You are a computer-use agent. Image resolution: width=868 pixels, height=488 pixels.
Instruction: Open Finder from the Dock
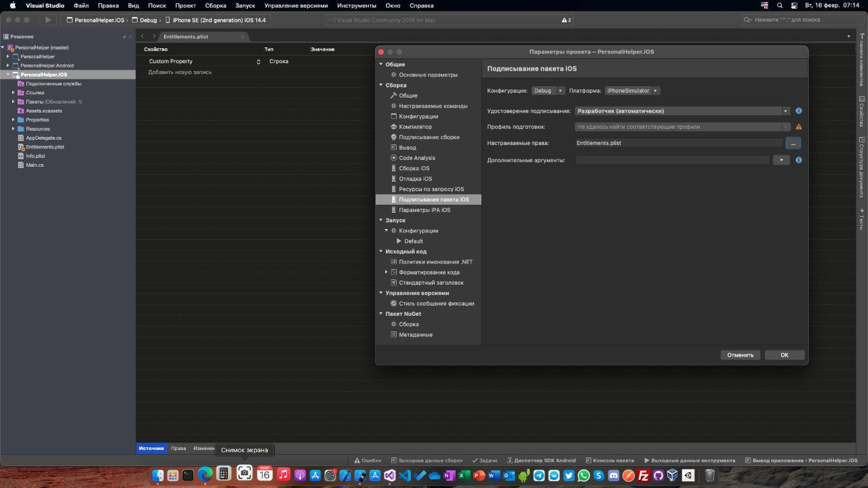click(x=158, y=475)
